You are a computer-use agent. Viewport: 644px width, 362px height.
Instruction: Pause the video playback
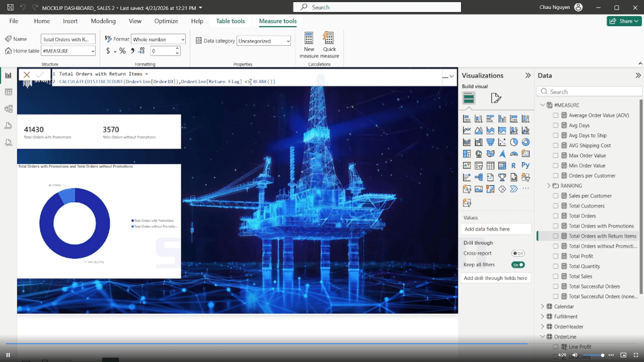[8, 355]
